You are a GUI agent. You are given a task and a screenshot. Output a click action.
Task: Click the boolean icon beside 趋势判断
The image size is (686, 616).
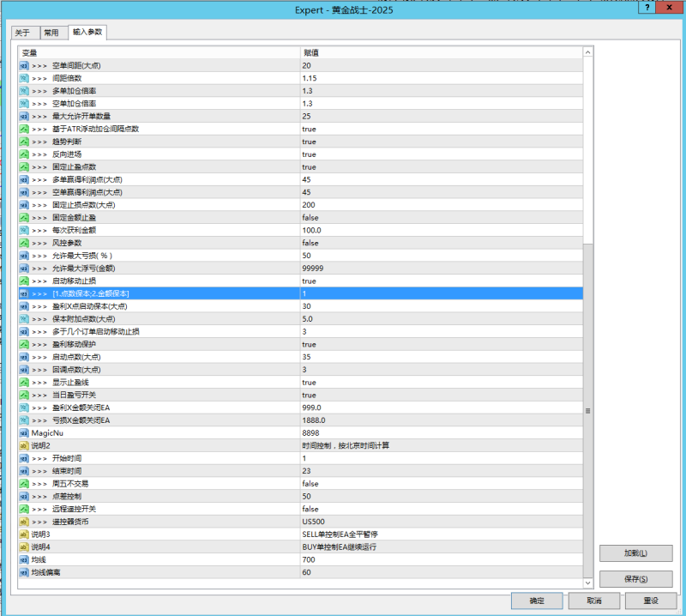tap(24, 142)
